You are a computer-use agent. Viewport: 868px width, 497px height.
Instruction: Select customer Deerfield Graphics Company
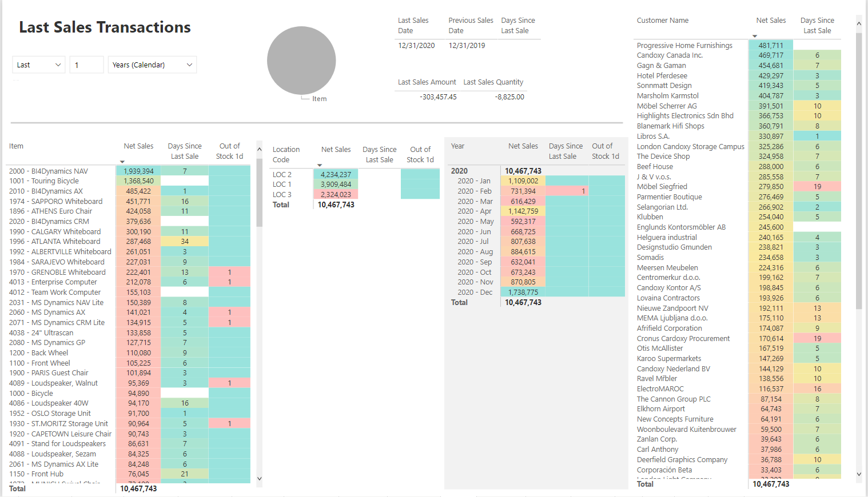pos(682,460)
